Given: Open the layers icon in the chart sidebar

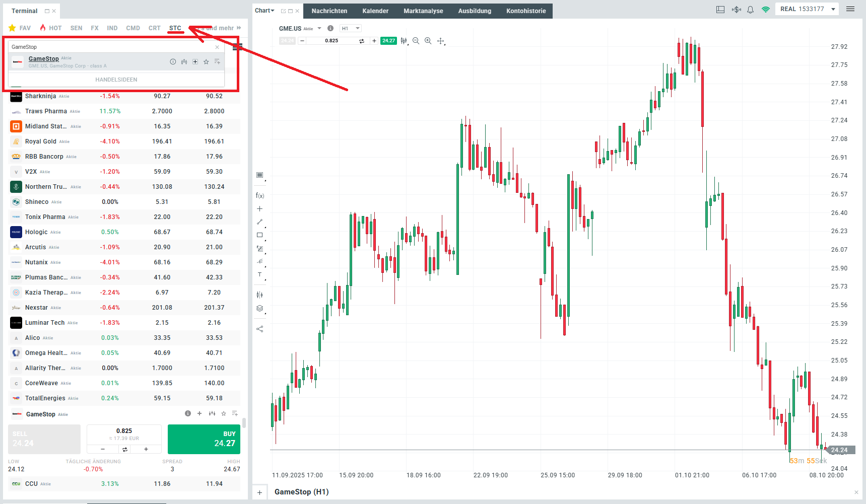Looking at the screenshot, I should pyautogui.click(x=259, y=308).
